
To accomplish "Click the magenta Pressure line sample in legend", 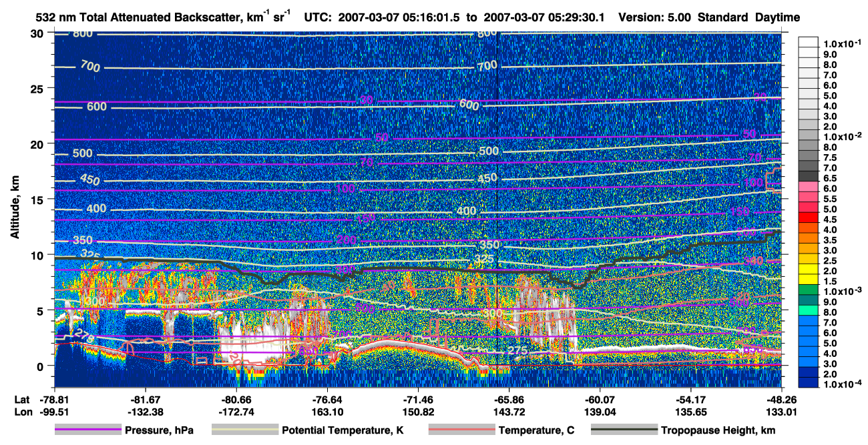I will pyautogui.click(x=88, y=430).
